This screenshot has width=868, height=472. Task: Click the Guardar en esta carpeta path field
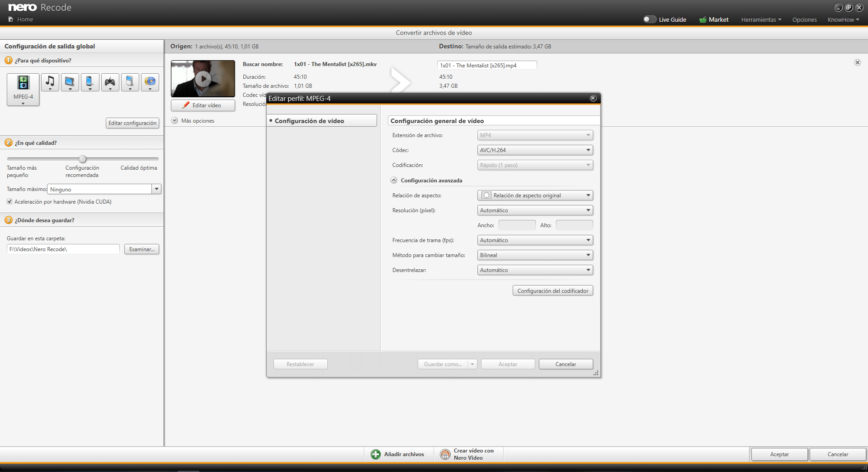click(63, 249)
